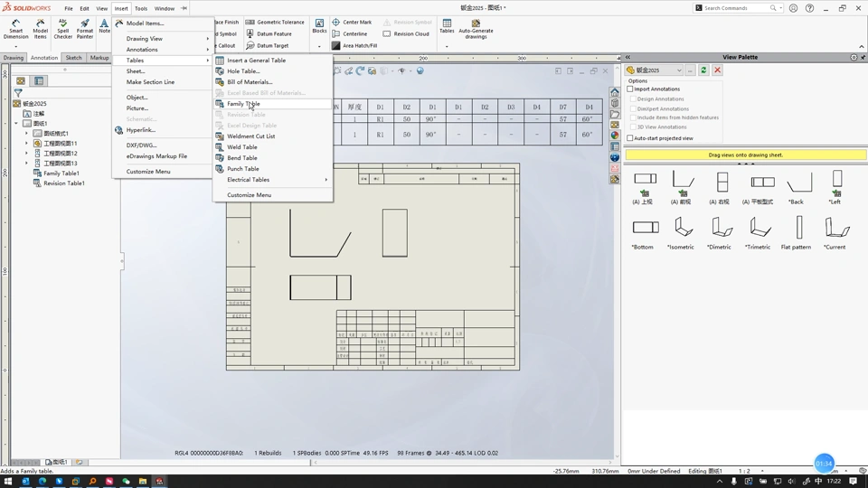
Task: Switch to the Sketch tab
Action: (73, 58)
